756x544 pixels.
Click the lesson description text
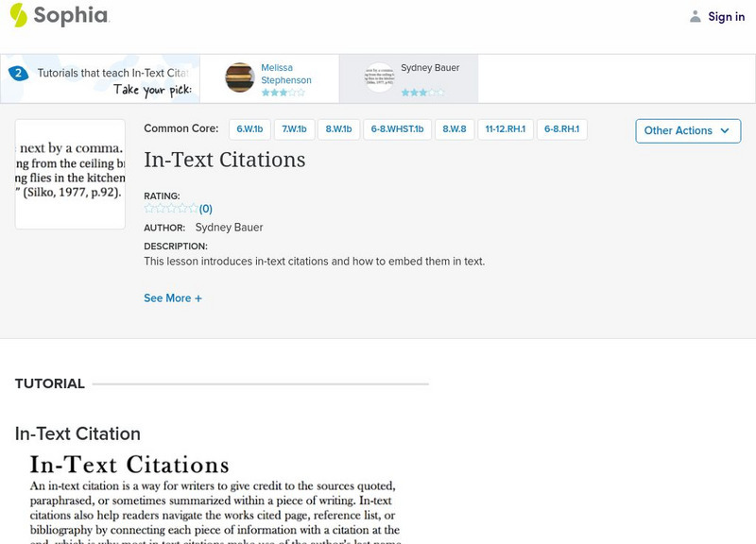click(315, 262)
